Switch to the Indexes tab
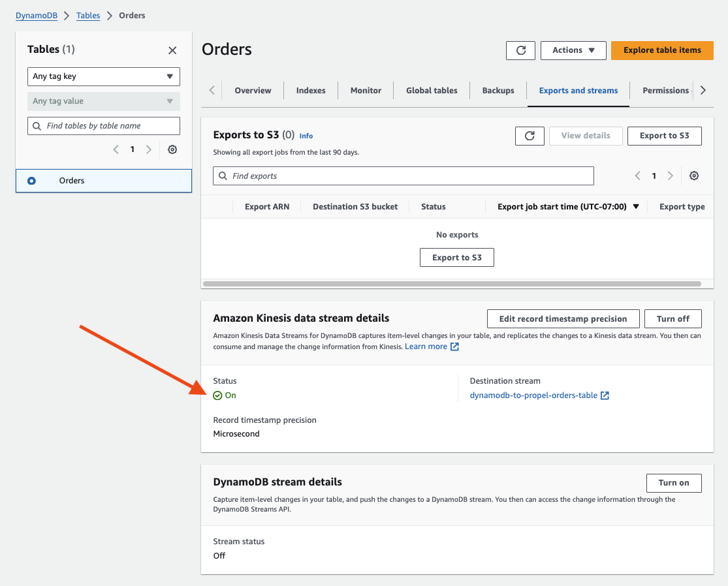 tap(311, 91)
